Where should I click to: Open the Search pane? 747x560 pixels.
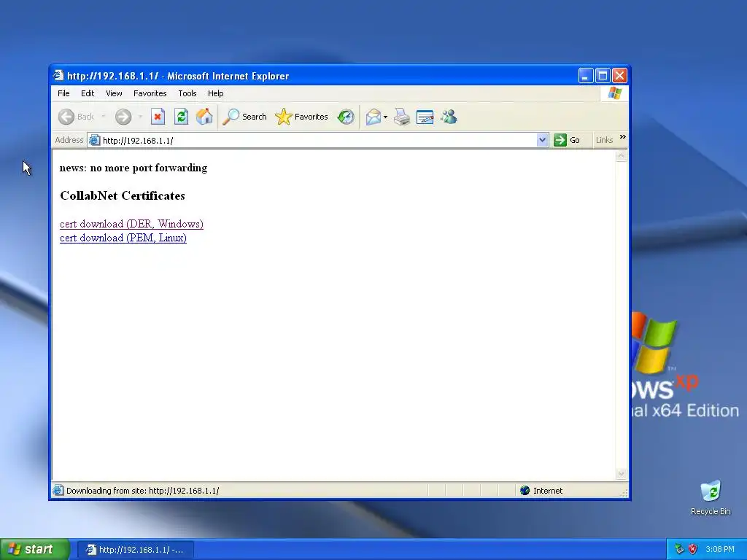pyautogui.click(x=244, y=117)
